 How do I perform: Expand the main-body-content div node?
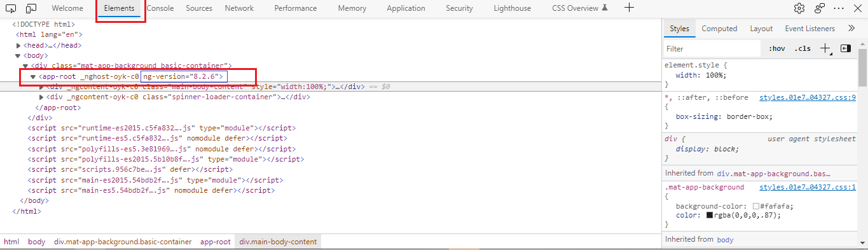(42, 87)
